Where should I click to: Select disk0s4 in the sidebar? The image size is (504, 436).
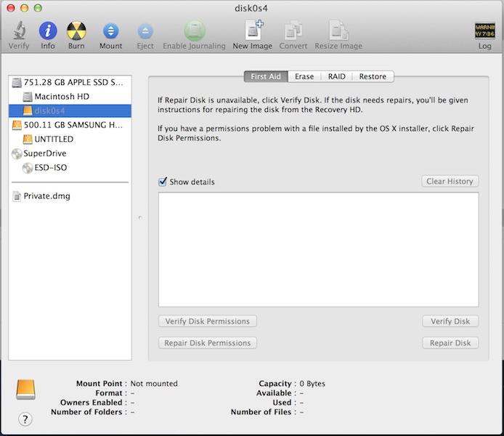[x=70, y=111]
